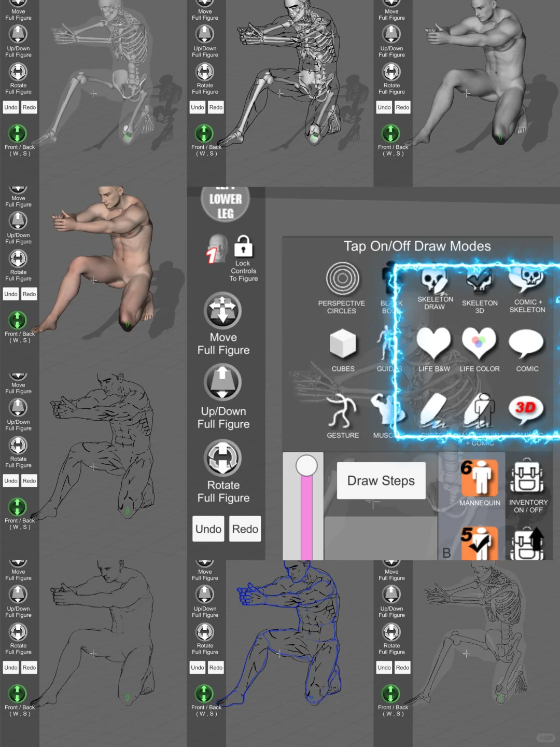Image resolution: width=560 pixels, height=747 pixels.
Task: Tap Rotate icon in detailed black line-art panel
Action: pos(18,445)
